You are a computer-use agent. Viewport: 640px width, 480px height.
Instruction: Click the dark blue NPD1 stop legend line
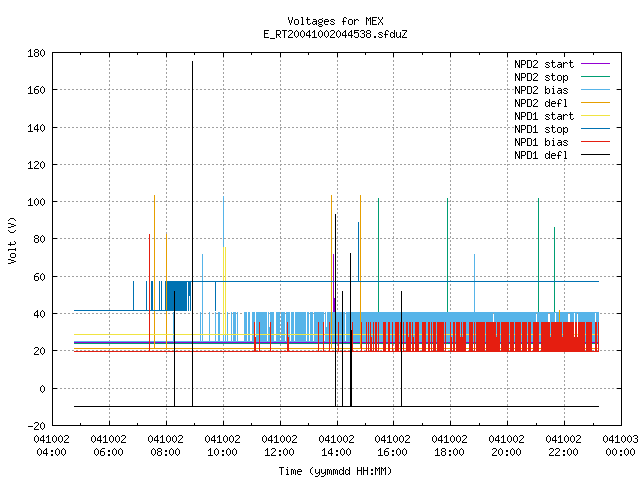pos(595,129)
